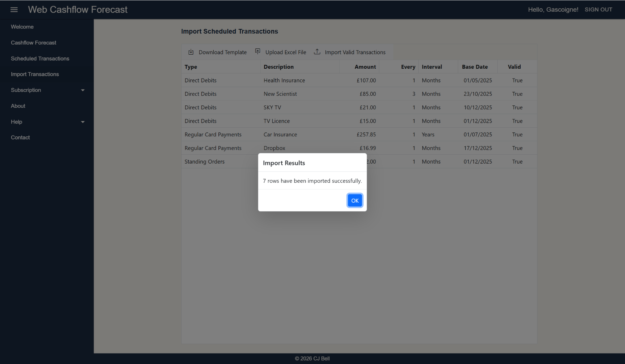The width and height of the screenshot is (625, 364).
Task: Click the Base Date column header
Action: (475, 67)
